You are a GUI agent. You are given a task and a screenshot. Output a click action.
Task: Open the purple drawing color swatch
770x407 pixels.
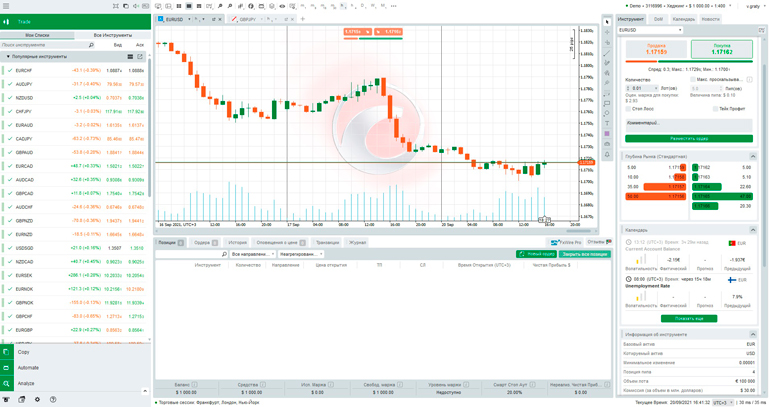(607, 134)
